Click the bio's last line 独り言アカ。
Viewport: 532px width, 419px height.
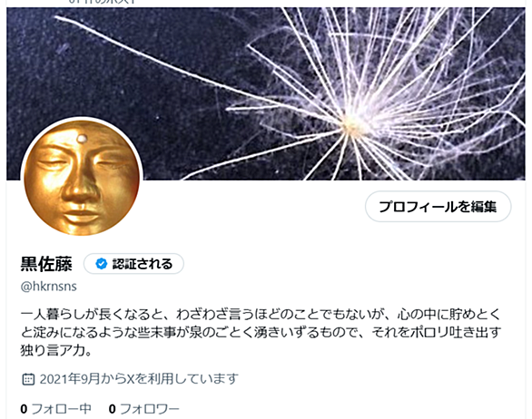click(56, 350)
